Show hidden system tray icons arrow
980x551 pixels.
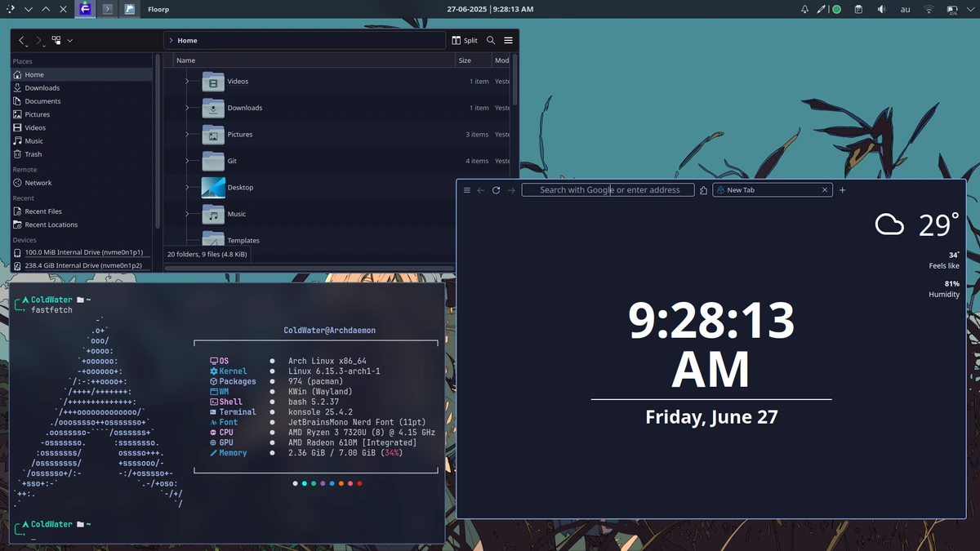[970, 9]
